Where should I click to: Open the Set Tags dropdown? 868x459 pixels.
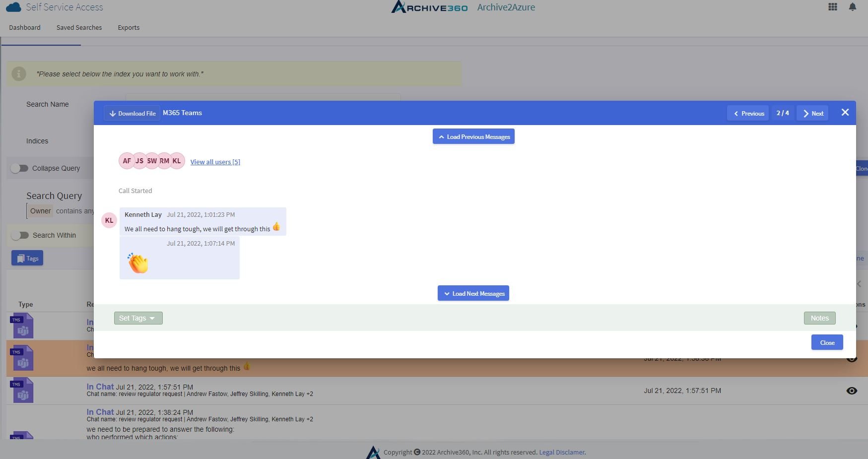pos(138,318)
